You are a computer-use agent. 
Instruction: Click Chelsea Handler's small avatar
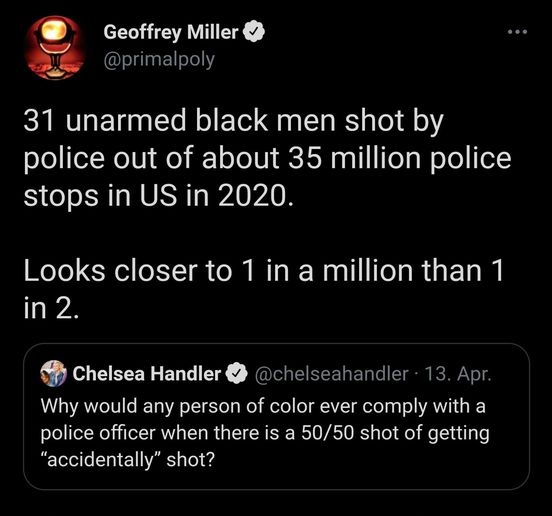tap(53, 373)
